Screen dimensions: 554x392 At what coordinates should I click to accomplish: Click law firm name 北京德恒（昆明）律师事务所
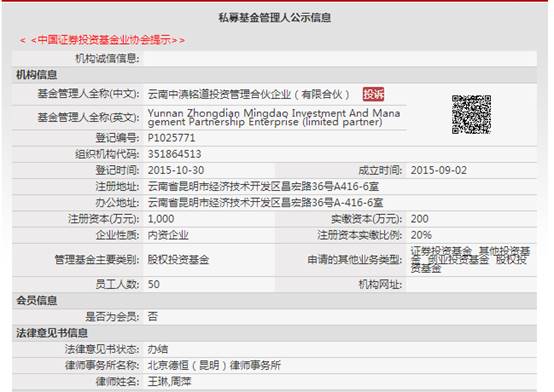click(x=214, y=365)
